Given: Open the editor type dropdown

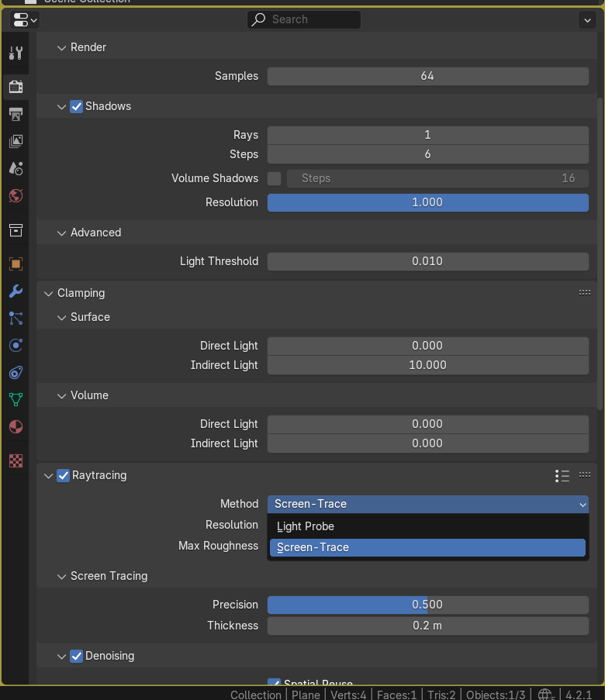Looking at the screenshot, I should 25,19.
